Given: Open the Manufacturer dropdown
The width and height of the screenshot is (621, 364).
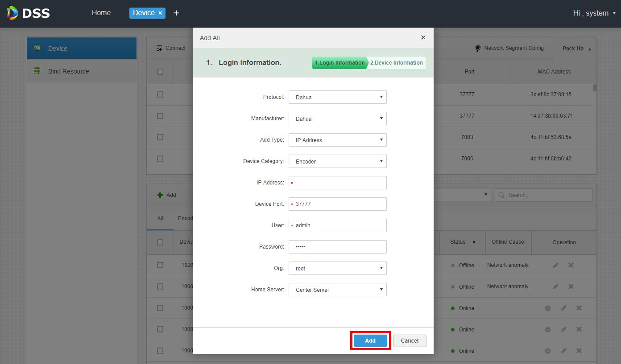Looking at the screenshot, I should click(338, 119).
